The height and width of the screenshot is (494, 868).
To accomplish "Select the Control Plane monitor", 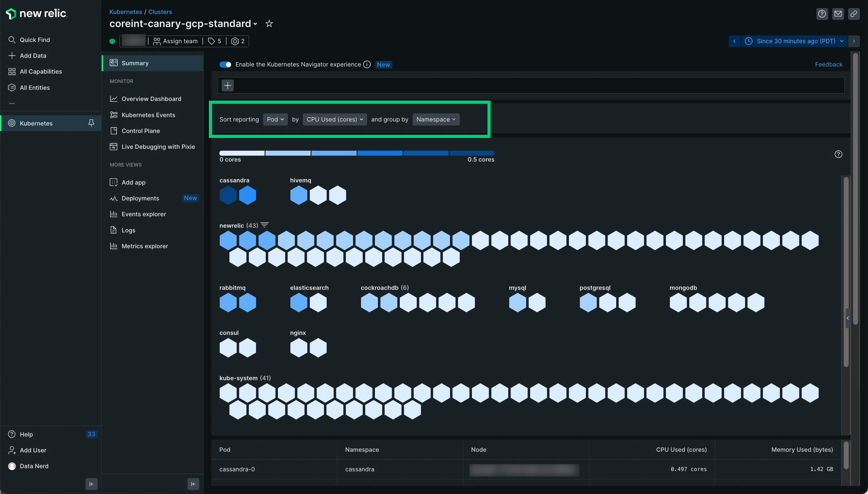I will pos(141,130).
